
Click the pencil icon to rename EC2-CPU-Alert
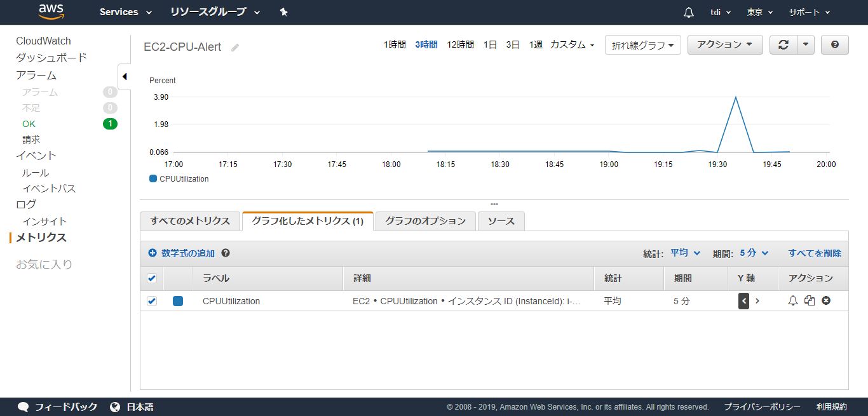coord(235,48)
